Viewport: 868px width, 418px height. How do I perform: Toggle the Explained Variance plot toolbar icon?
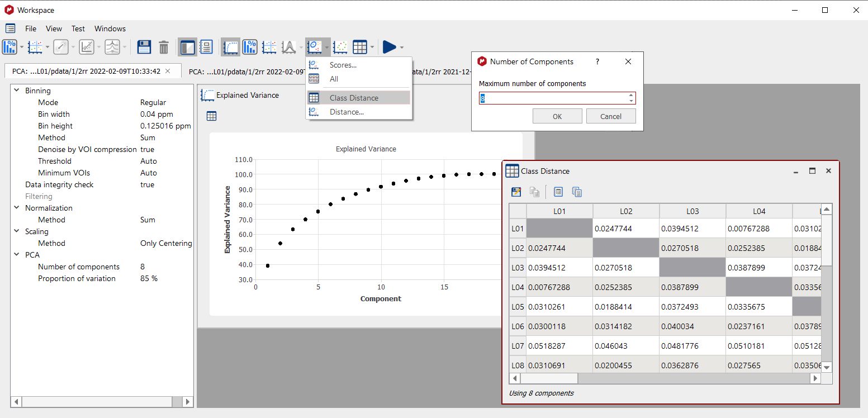230,47
